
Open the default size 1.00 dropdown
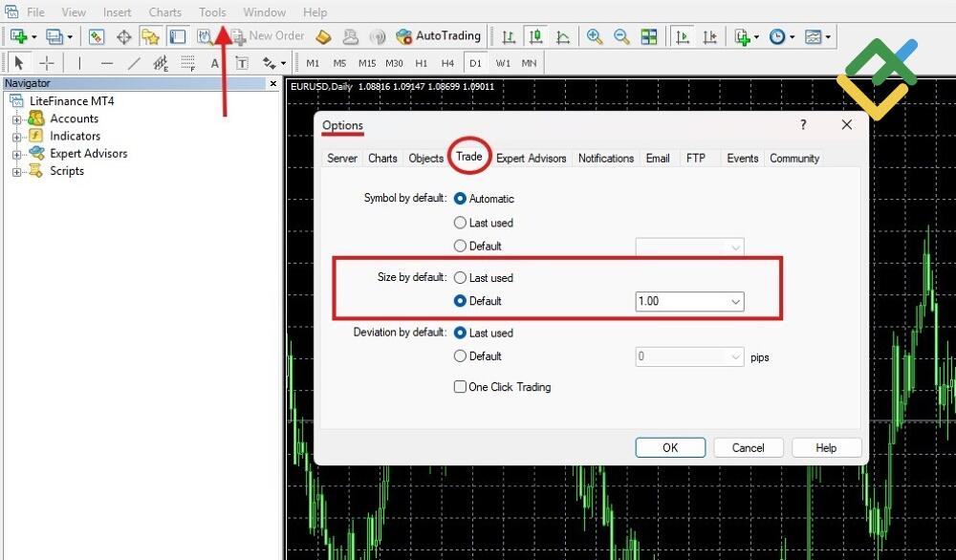click(735, 301)
